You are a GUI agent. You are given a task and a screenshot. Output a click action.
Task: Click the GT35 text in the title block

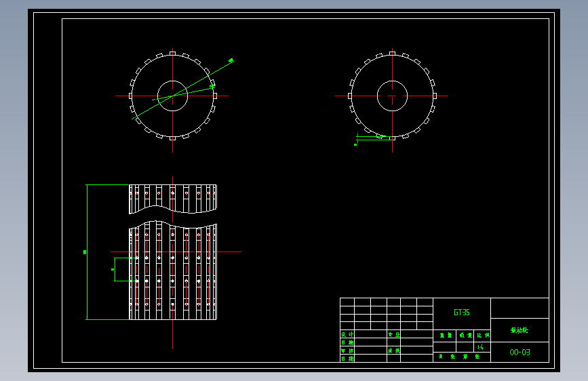(462, 313)
